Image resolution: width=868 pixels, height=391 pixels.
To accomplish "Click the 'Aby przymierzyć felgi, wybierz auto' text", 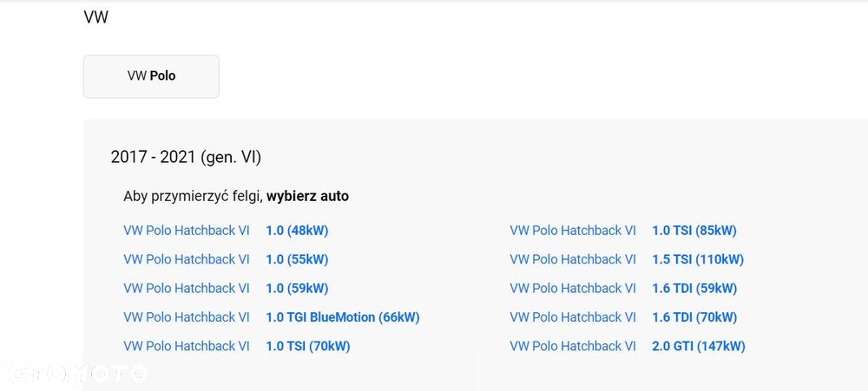I will coord(236,196).
